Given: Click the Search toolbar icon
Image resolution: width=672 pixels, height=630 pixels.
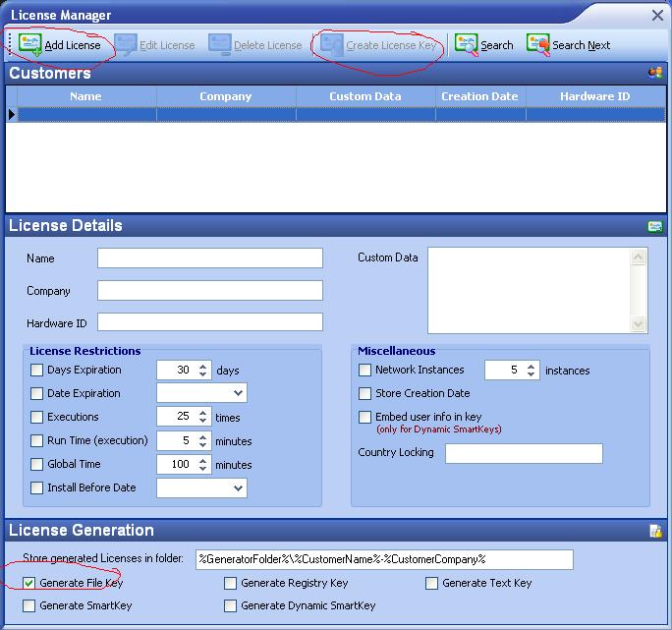Looking at the screenshot, I should coord(466,44).
